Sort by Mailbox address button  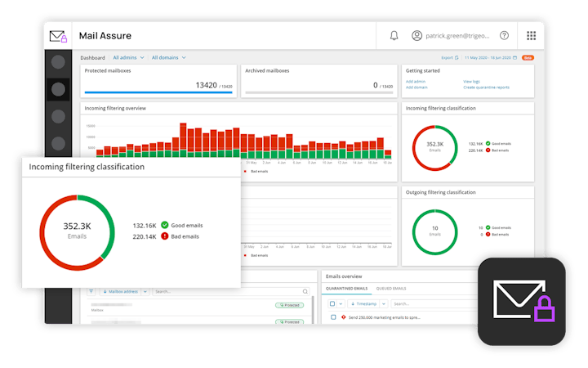[x=121, y=291]
